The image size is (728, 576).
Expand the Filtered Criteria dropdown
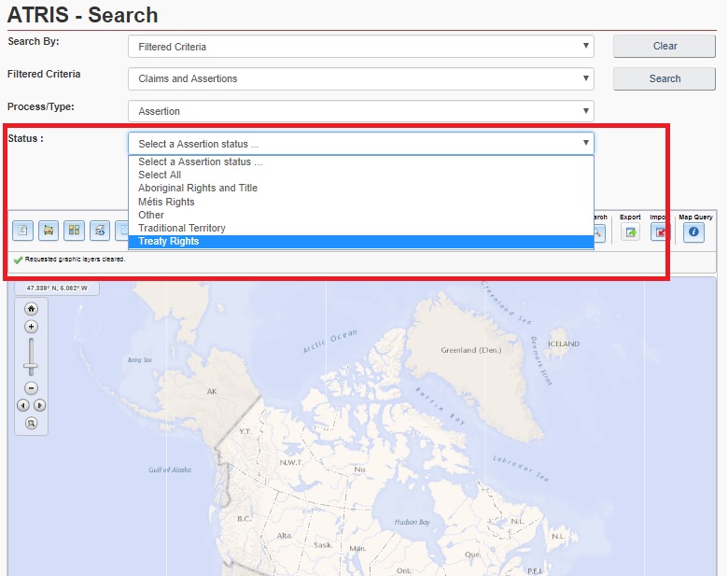pos(360,78)
